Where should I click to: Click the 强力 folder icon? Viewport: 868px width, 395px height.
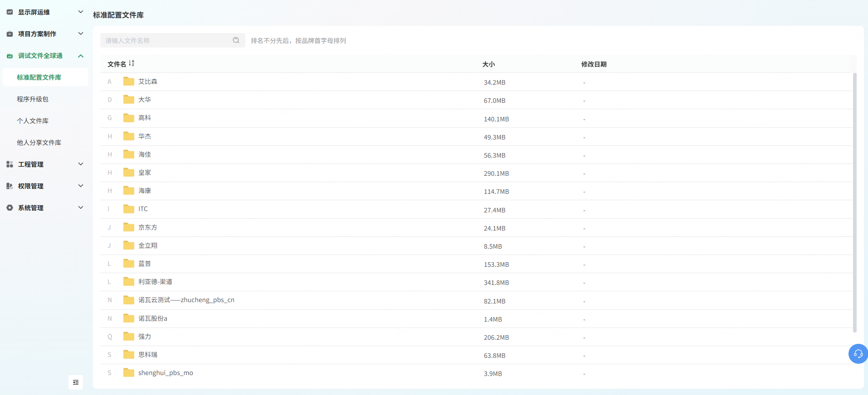tap(129, 337)
